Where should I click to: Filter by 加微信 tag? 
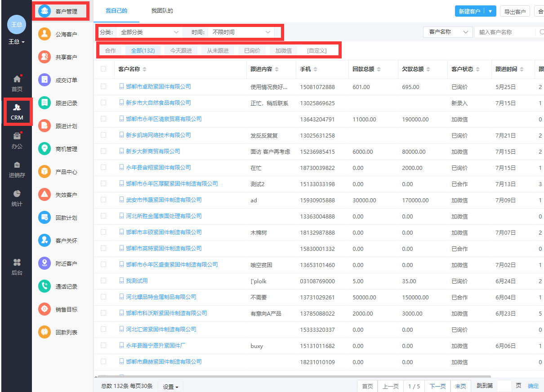(x=284, y=51)
